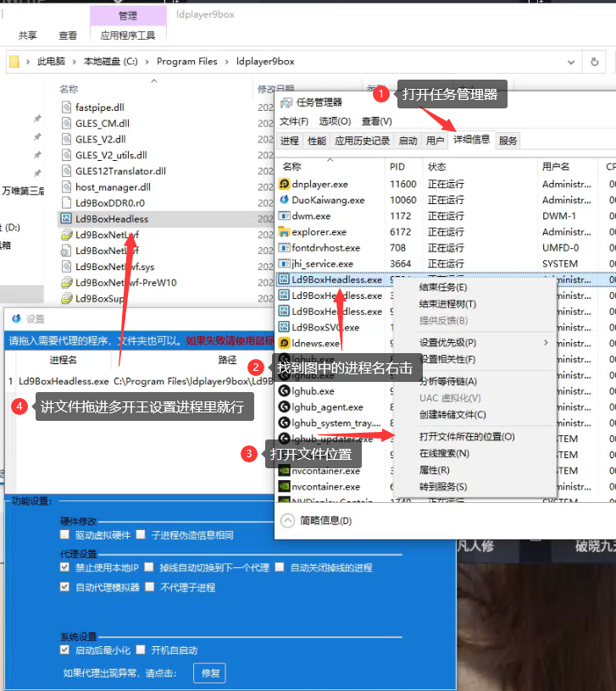Click the GLES_CM.dll file icon
The image size is (616, 691).
67,123
